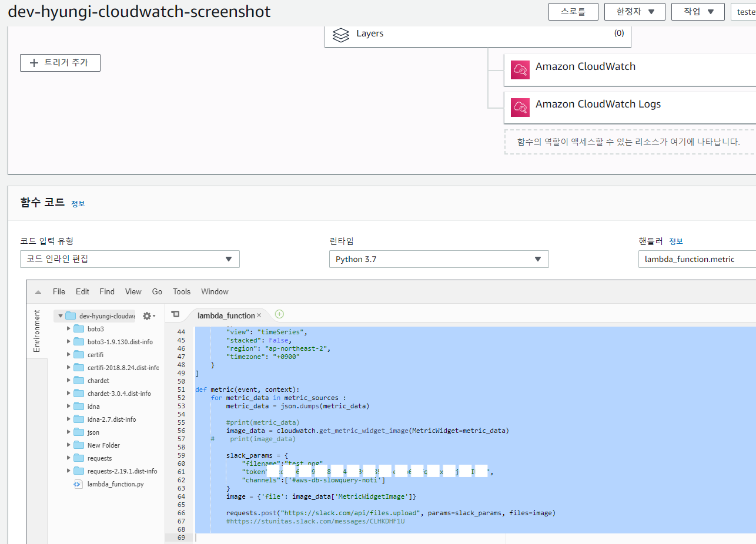The height and width of the screenshot is (544, 756).
Task: Expand the chardet folder
Action: [x=68, y=381]
